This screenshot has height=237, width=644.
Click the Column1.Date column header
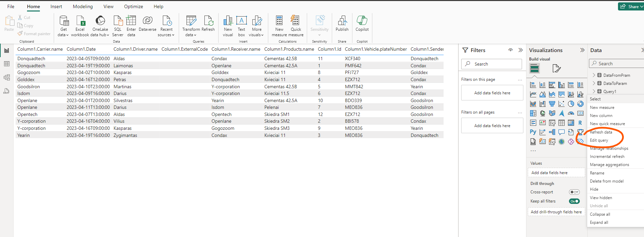(x=81, y=49)
